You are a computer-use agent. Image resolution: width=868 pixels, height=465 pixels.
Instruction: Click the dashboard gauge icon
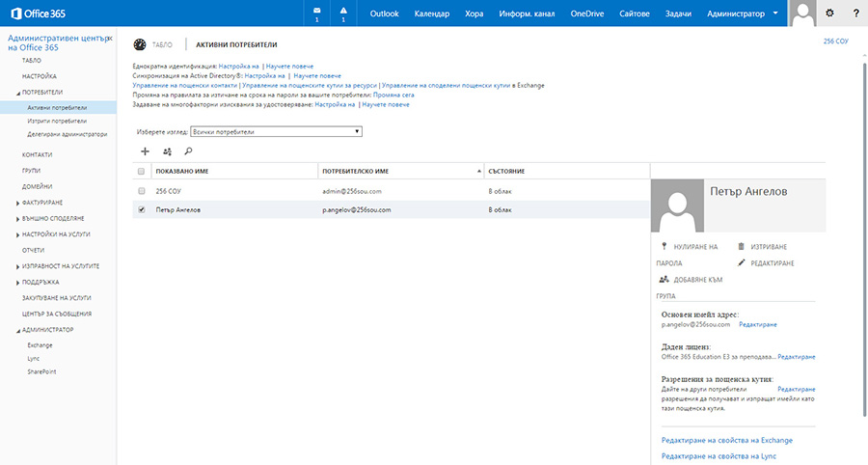click(140, 44)
